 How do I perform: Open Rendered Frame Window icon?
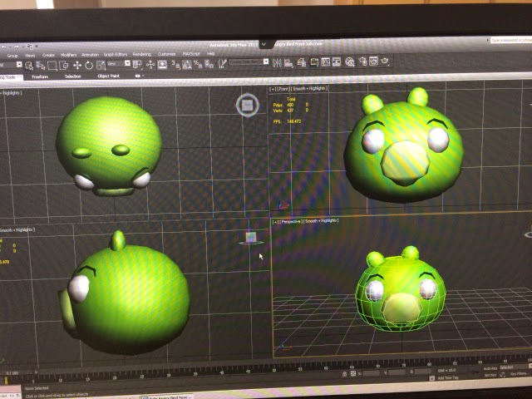pos(373,62)
